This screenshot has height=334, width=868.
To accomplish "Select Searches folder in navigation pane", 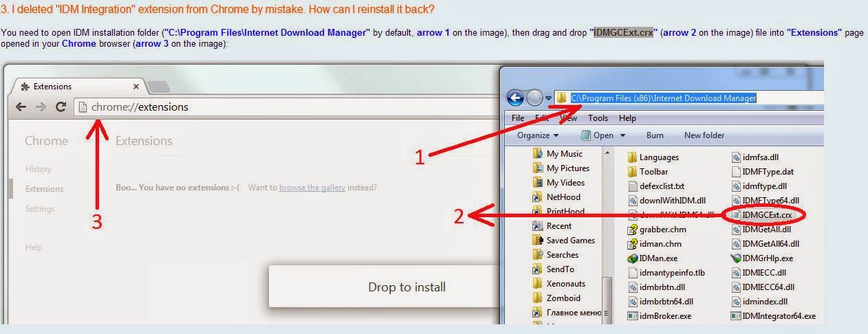I will tap(556, 255).
